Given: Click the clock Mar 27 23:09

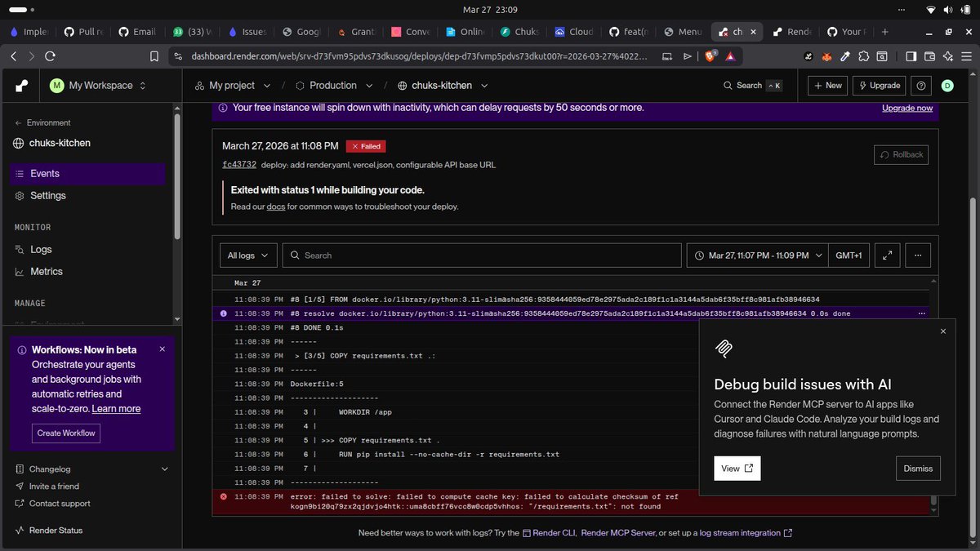Looking at the screenshot, I should coord(489,9).
